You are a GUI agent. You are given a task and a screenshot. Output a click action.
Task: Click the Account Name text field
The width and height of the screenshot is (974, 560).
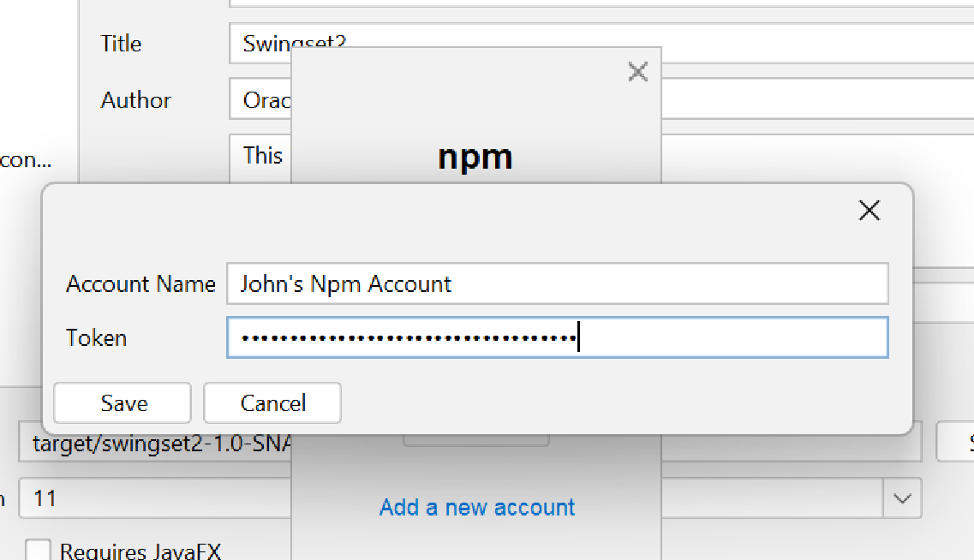(x=557, y=283)
